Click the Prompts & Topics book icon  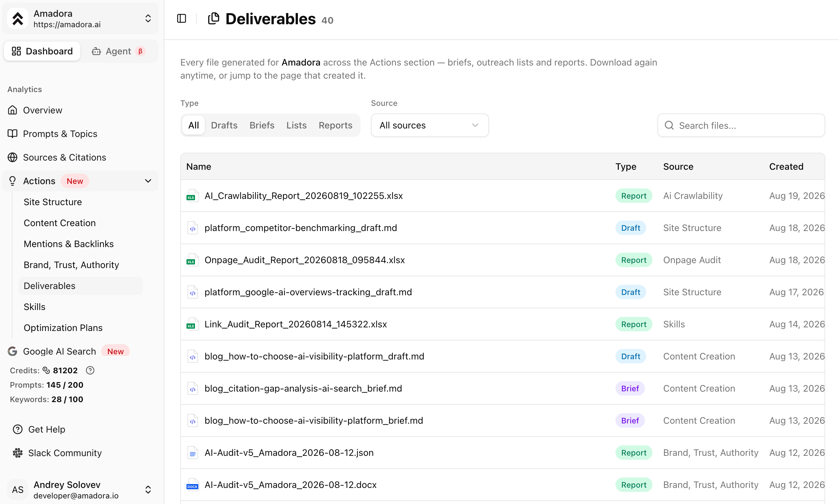[12, 133]
